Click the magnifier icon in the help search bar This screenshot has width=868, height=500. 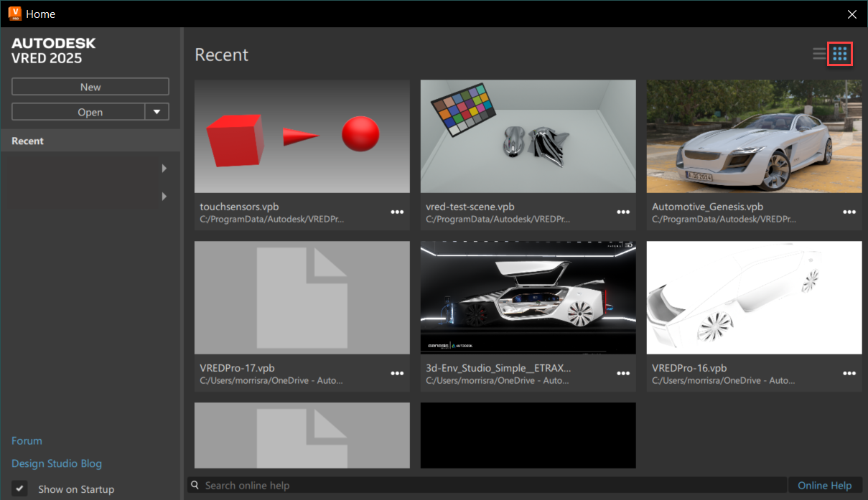[195, 485]
